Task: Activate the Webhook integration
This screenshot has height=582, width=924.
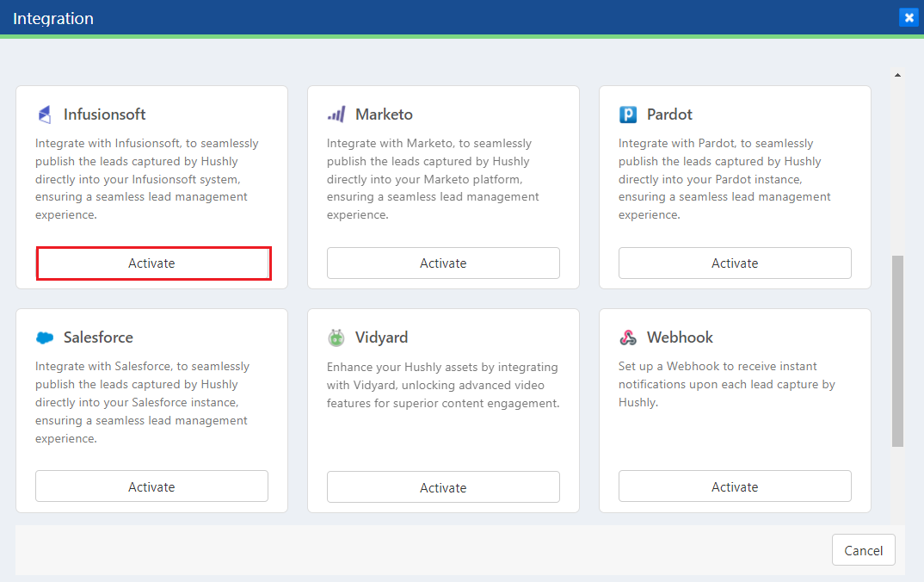Action: pos(735,486)
